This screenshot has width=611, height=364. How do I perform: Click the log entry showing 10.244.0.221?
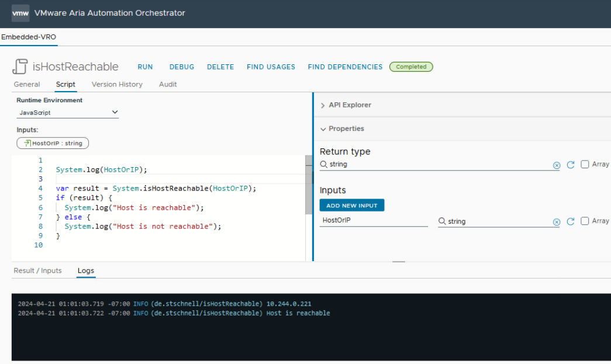click(164, 304)
